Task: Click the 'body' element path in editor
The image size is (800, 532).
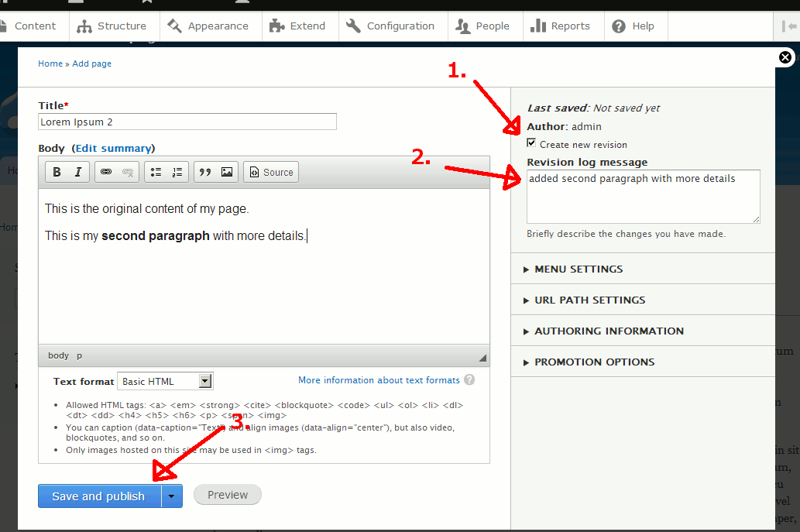Action: 58,355
